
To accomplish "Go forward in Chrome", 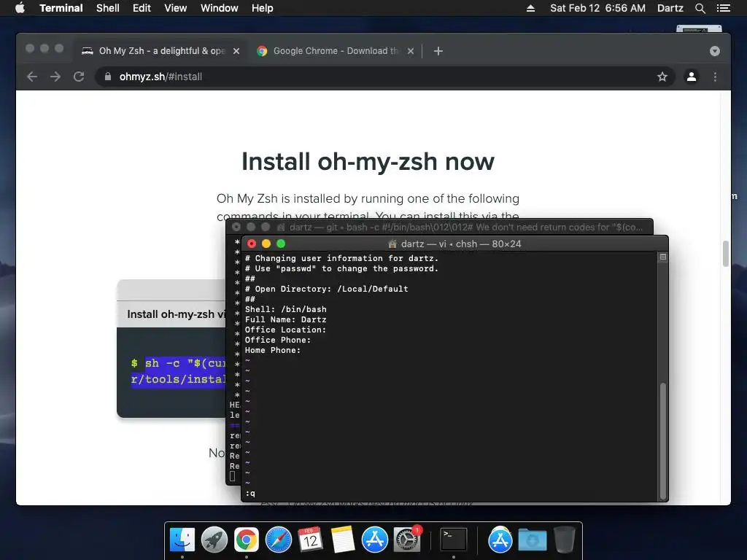I will (x=55, y=77).
